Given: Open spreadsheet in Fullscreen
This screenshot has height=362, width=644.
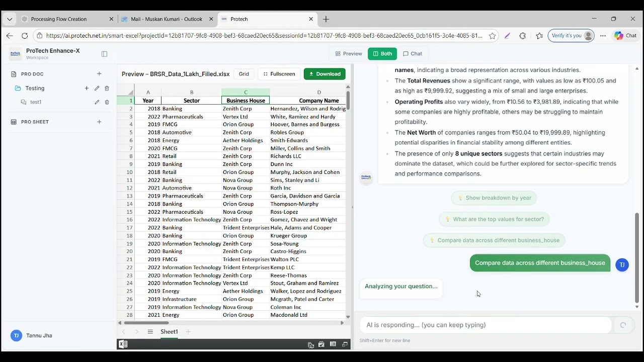Looking at the screenshot, I should click(279, 74).
